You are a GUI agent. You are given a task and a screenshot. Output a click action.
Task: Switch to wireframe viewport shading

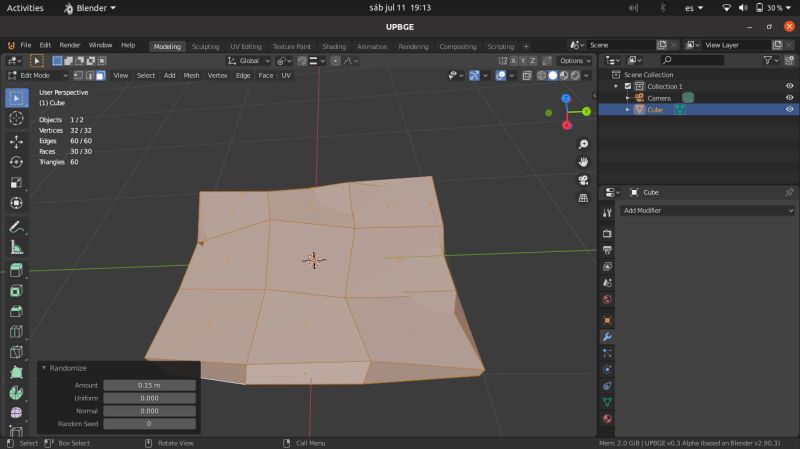coord(541,76)
